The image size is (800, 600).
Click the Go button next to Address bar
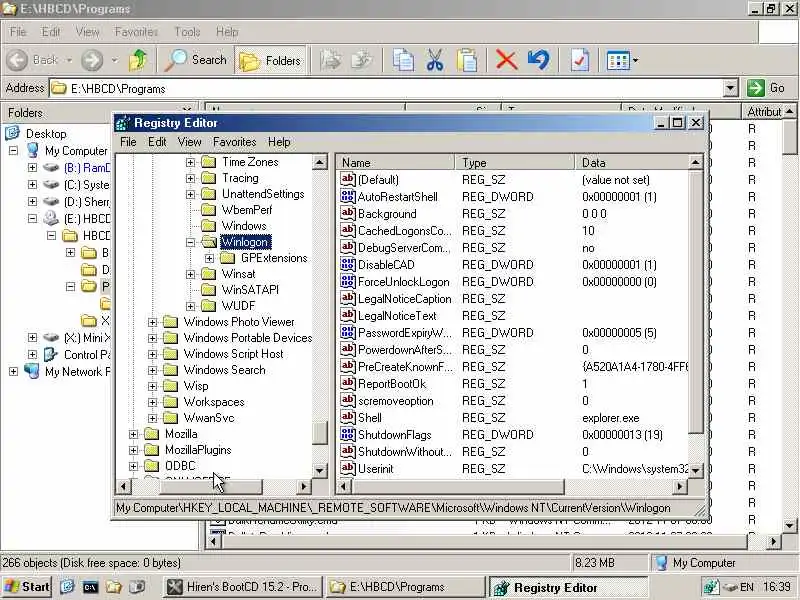click(767, 88)
